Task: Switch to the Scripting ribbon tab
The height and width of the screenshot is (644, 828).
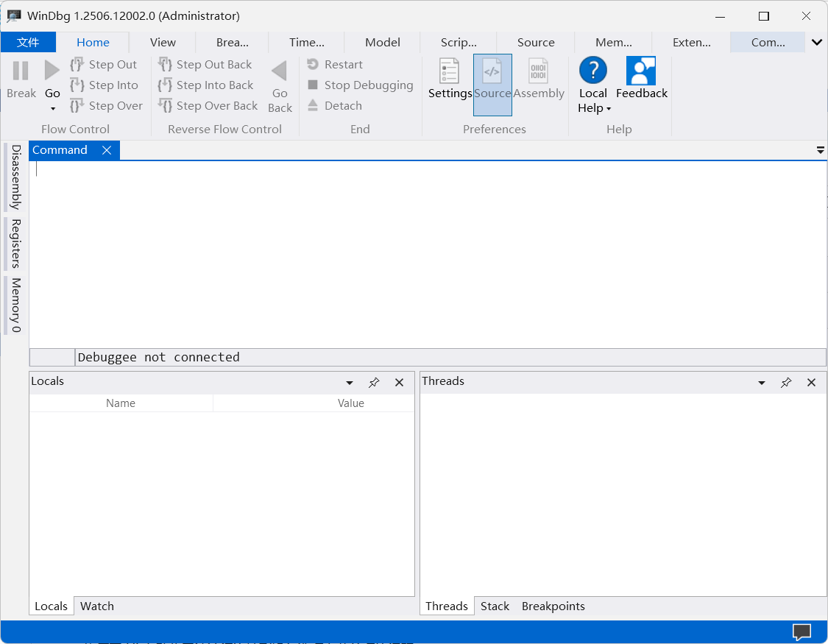Action: pyautogui.click(x=459, y=42)
